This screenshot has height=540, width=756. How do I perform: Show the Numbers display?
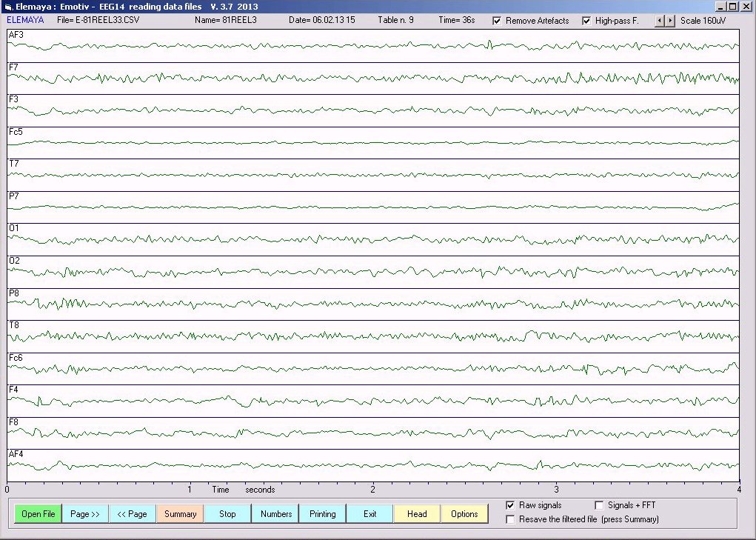(275, 514)
